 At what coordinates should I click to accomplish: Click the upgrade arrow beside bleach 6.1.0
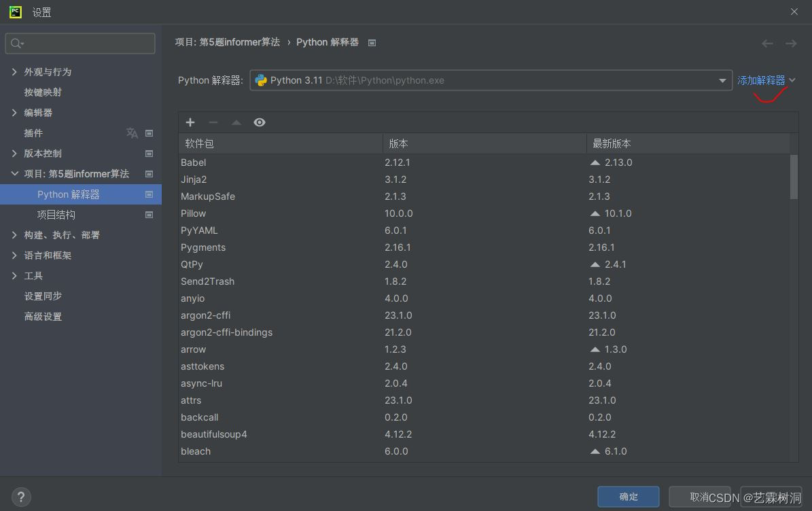[595, 451]
